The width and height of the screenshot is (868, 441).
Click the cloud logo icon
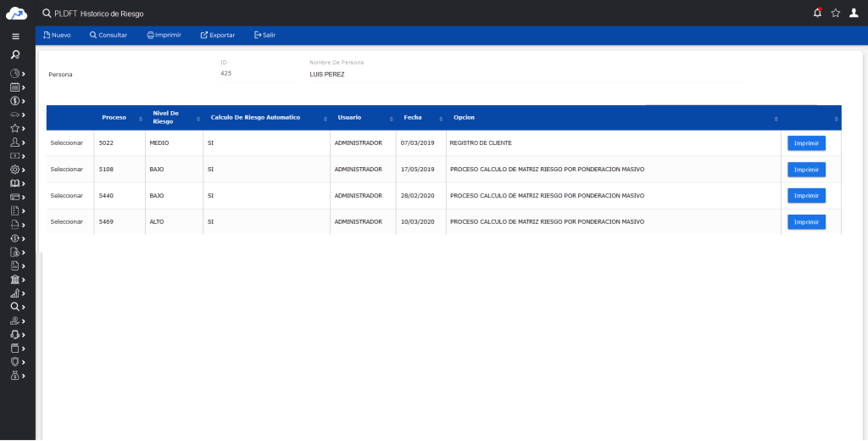(17, 13)
